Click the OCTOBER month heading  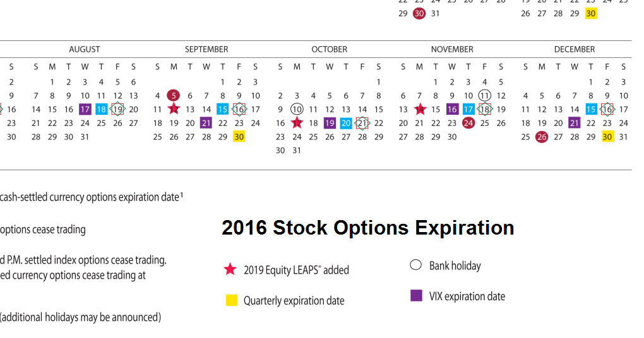(329, 49)
